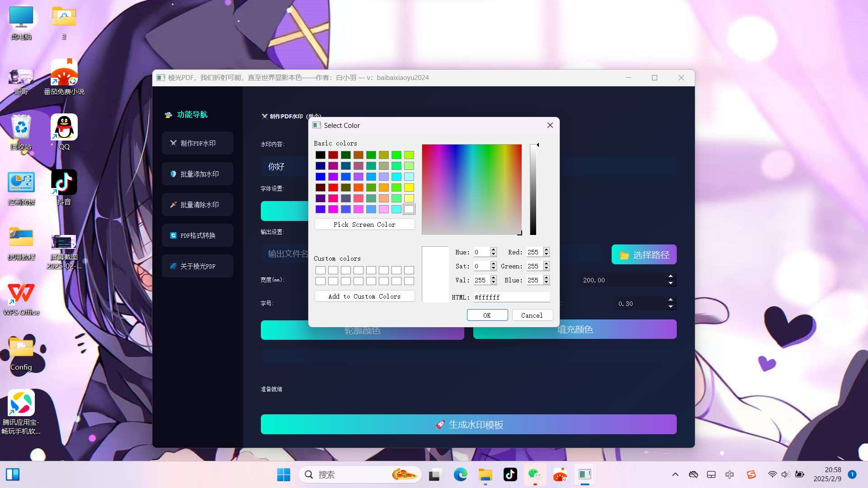
Task: Click Add to Custom Colors
Action: pyautogui.click(x=364, y=296)
